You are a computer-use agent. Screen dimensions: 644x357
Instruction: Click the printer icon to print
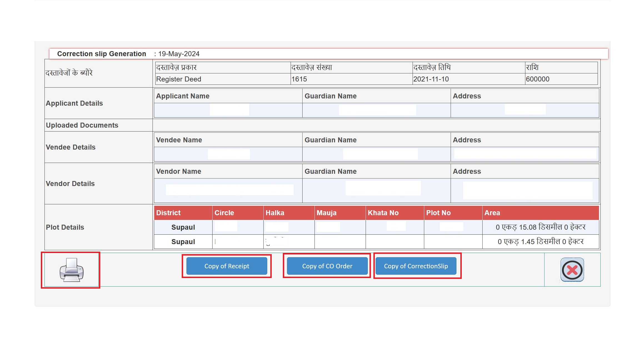(x=71, y=270)
